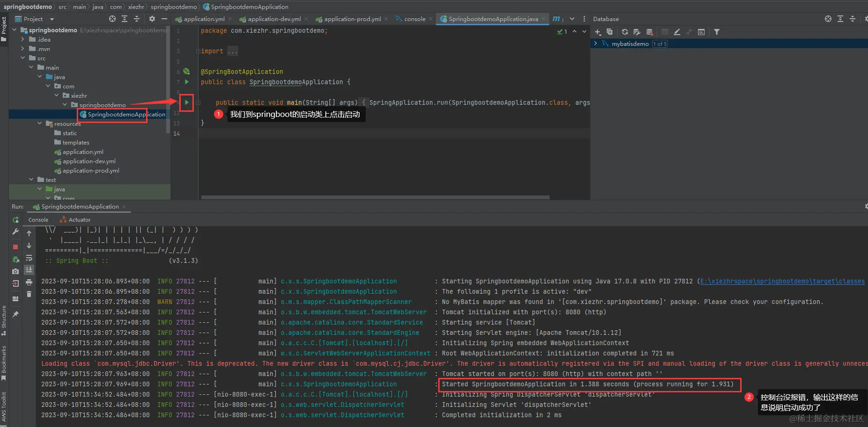Add a new data source in Database panel
The image size is (868, 427).
point(598,32)
